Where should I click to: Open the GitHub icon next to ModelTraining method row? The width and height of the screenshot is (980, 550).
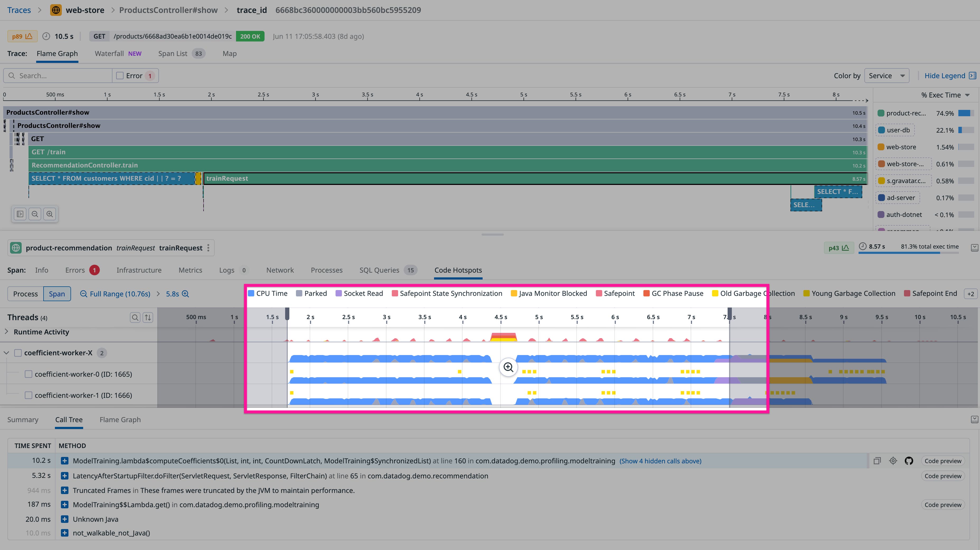pos(909,460)
